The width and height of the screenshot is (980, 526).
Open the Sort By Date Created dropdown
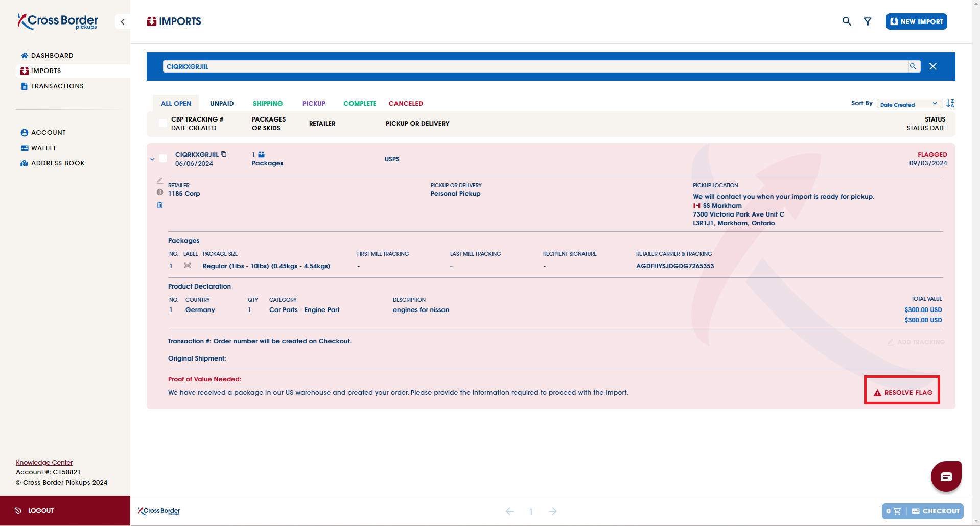[909, 104]
